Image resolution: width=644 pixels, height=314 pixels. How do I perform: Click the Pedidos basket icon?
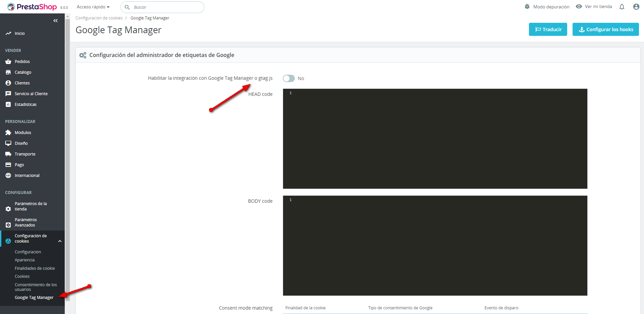(8, 62)
